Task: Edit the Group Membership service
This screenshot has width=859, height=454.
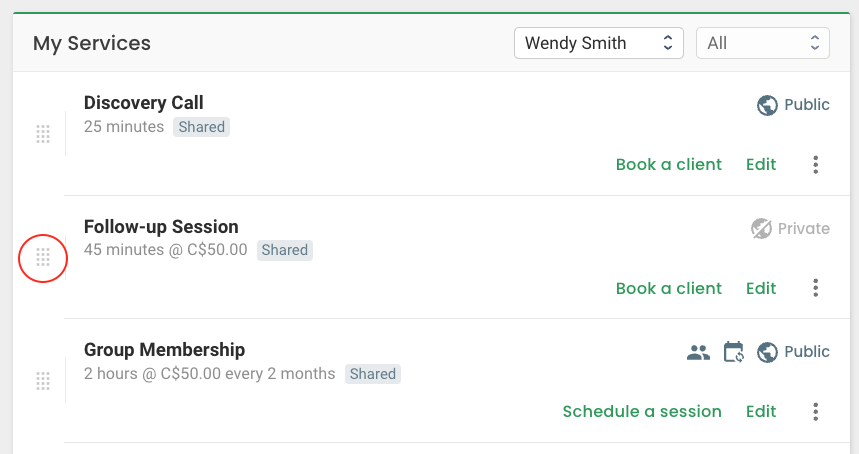Action: pyautogui.click(x=761, y=412)
